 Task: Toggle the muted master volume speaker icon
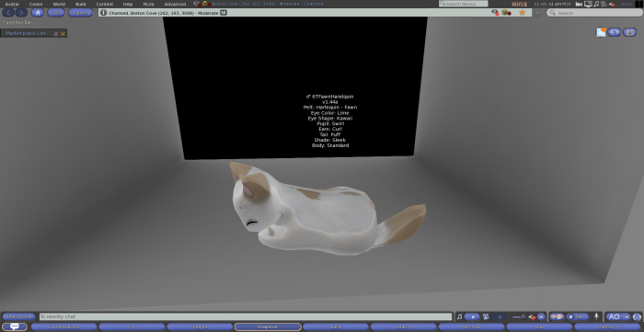point(533,316)
